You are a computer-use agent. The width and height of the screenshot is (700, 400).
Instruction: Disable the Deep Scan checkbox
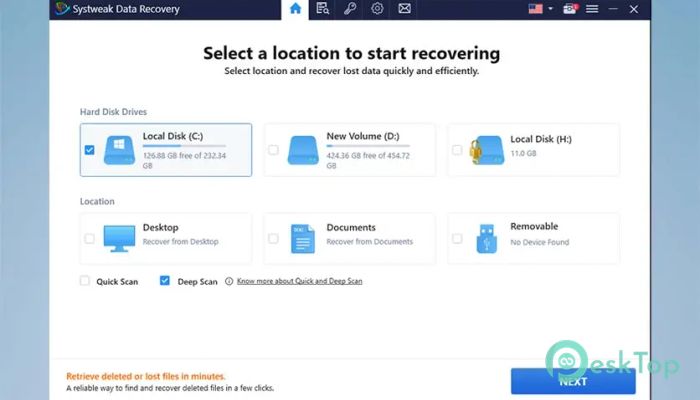(165, 281)
